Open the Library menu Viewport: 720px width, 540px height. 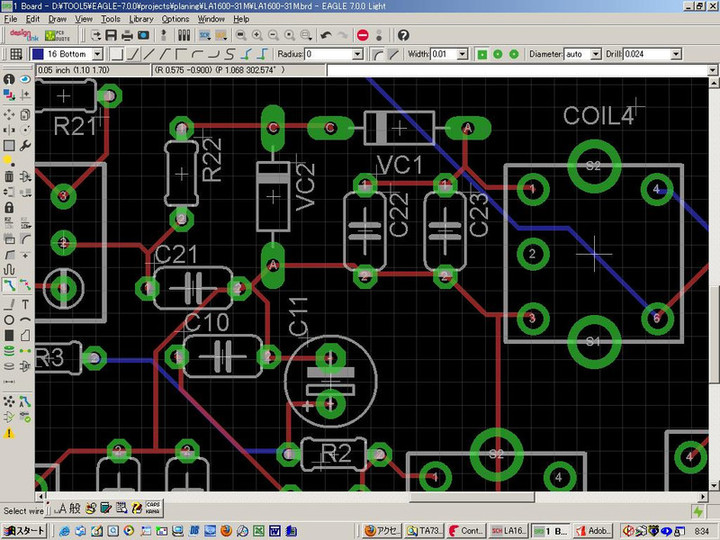point(141,19)
